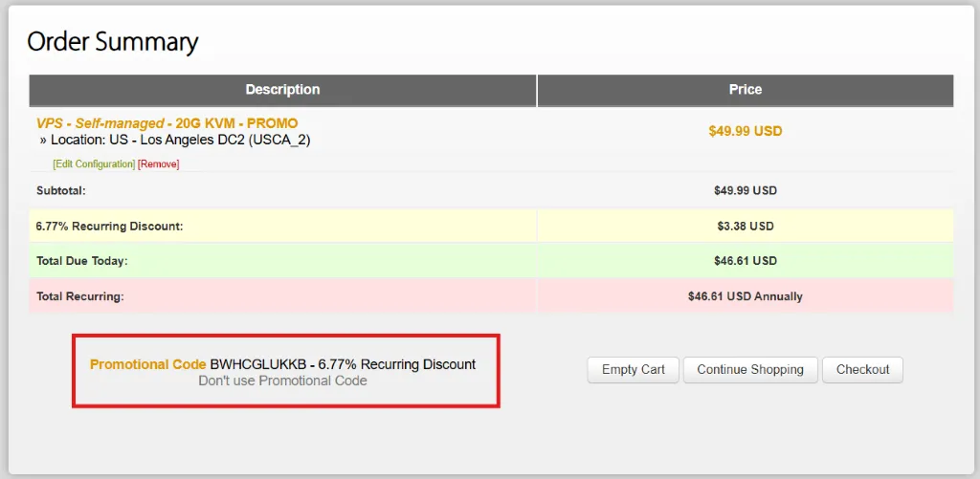This screenshot has height=479, width=980.
Task: Select the 6.77% Recurring Discount row label
Action: coord(109,227)
